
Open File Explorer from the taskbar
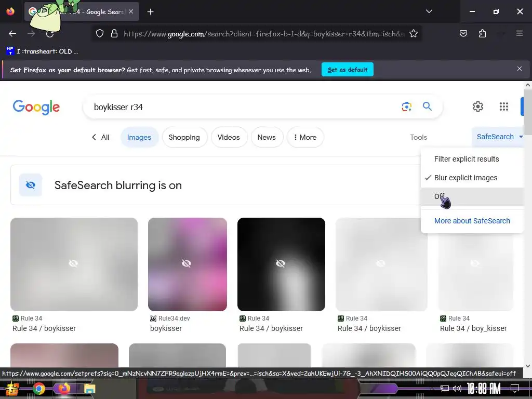point(89,389)
